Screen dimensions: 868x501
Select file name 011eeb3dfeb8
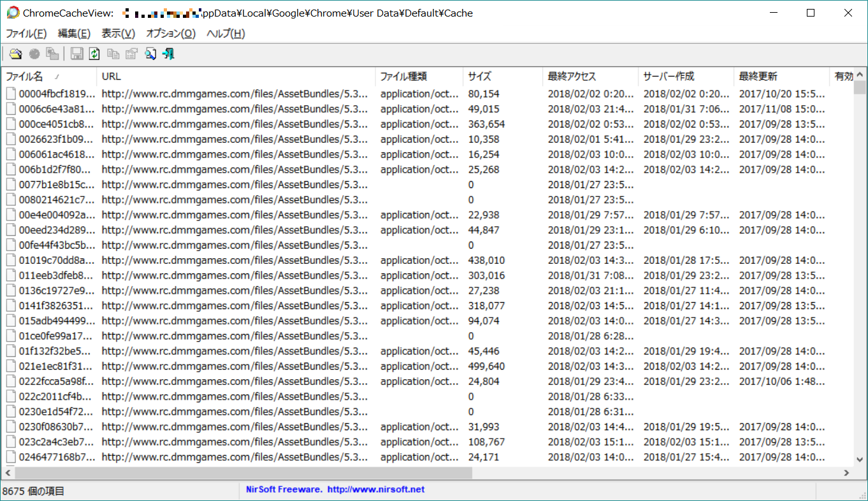click(x=57, y=275)
